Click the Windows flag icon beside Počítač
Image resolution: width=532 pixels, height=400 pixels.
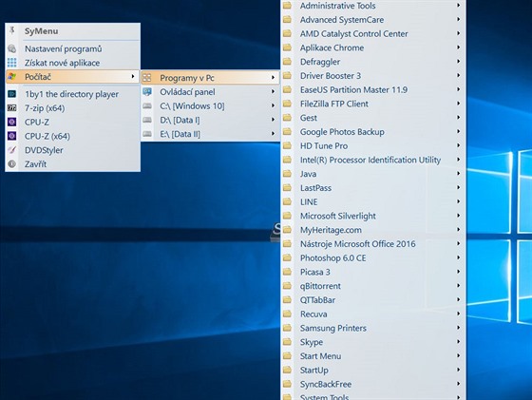(x=11, y=77)
